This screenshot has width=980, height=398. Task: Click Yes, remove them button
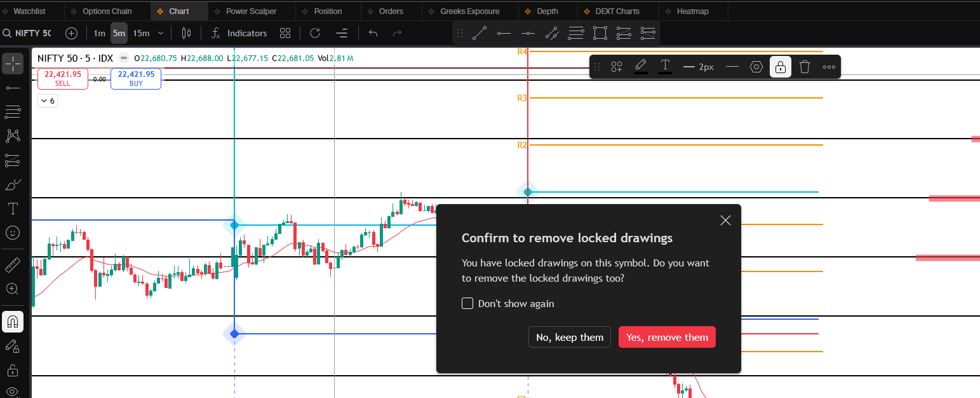667,337
